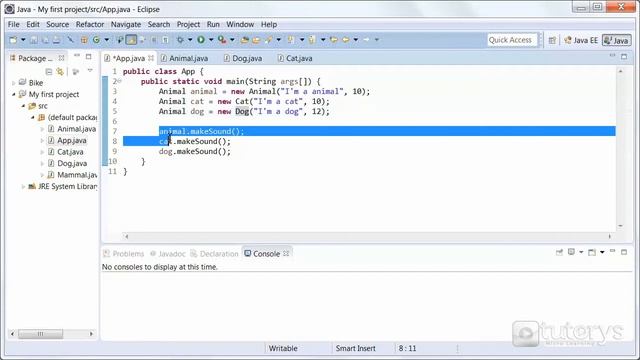Click the Previous Annotation icon

[312, 40]
